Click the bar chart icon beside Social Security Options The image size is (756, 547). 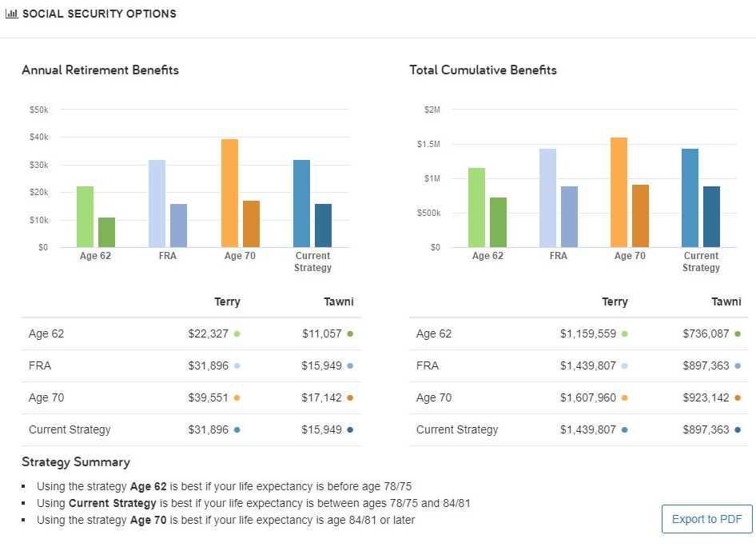[x=11, y=13]
